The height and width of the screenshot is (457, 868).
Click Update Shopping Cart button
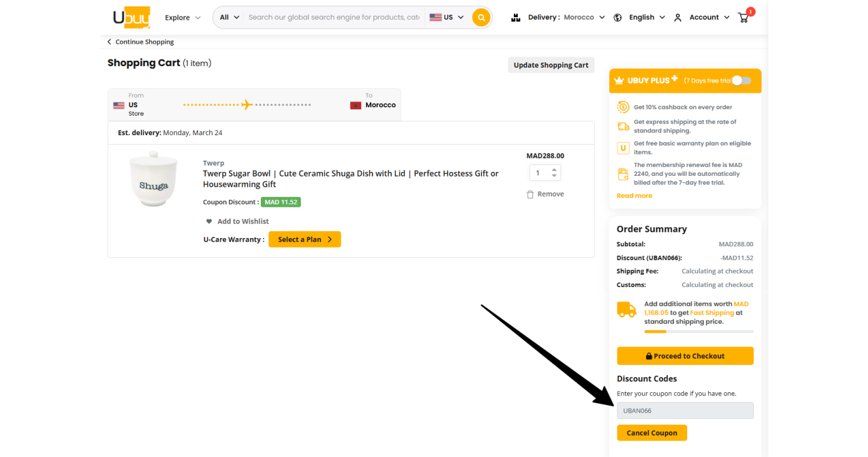coord(551,65)
